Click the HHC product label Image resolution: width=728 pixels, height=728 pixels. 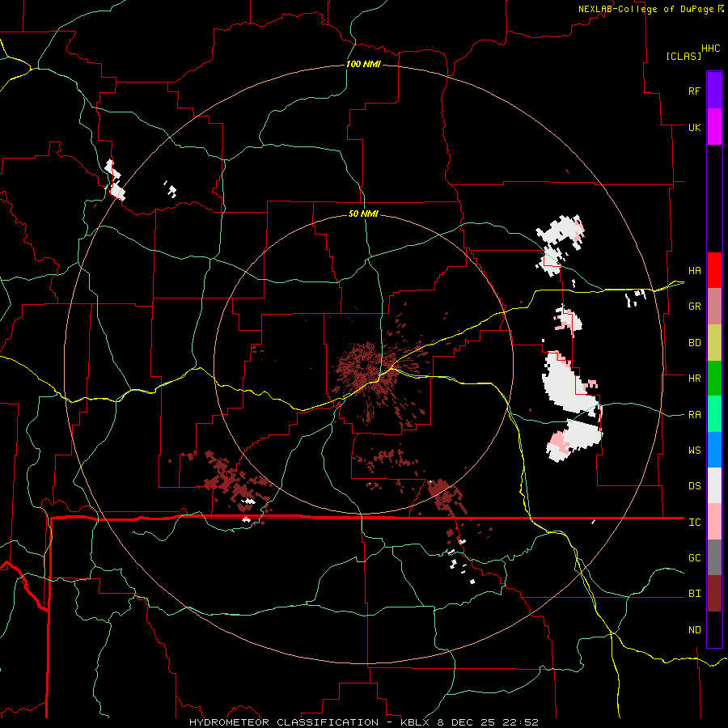coord(711,49)
